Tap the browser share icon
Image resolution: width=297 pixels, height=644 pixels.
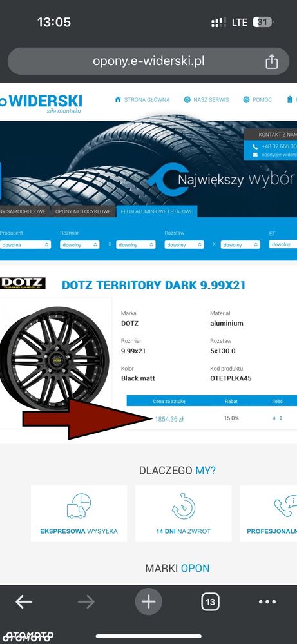point(272,62)
